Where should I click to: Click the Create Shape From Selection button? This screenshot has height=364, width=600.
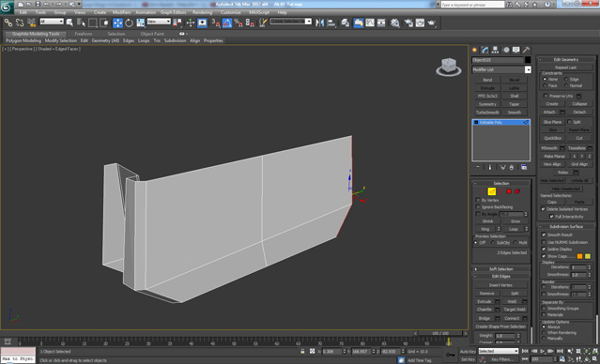(x=500, y=326)
